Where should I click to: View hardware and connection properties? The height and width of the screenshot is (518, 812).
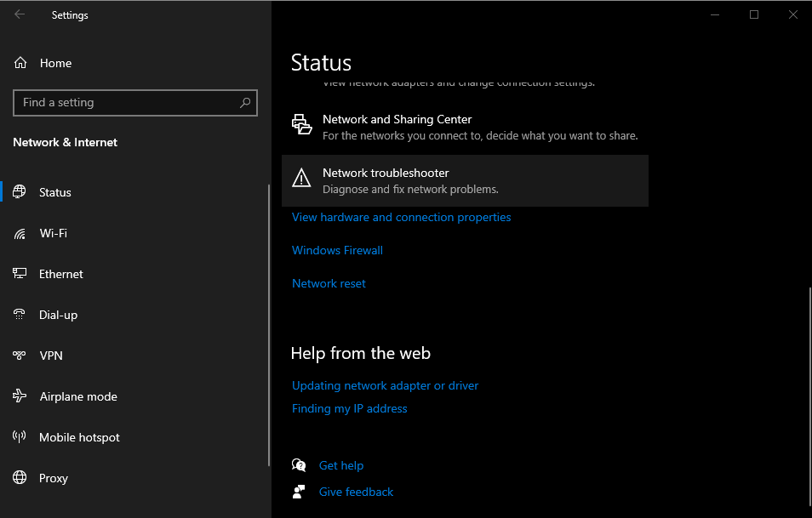(x=402, y=218)
